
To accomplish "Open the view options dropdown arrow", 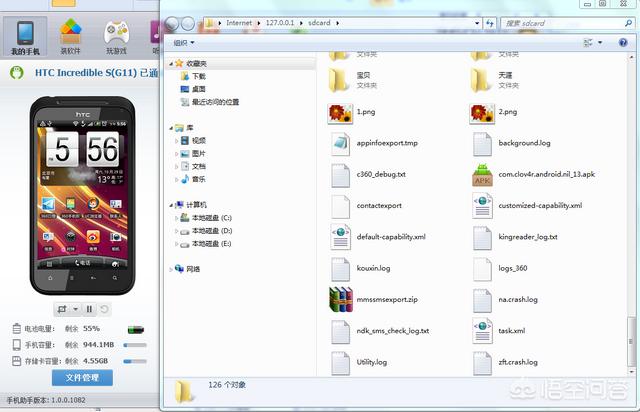I will pyautogui.click(x=600, y=42).
